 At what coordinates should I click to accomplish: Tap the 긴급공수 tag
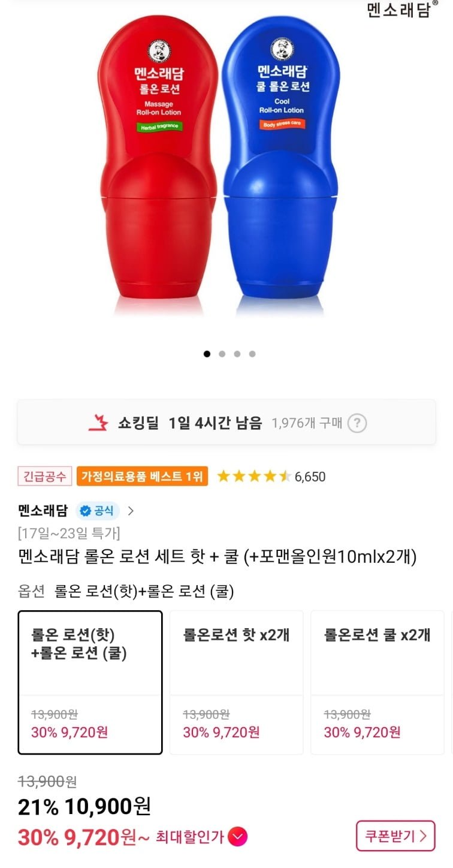pos(45,477)
